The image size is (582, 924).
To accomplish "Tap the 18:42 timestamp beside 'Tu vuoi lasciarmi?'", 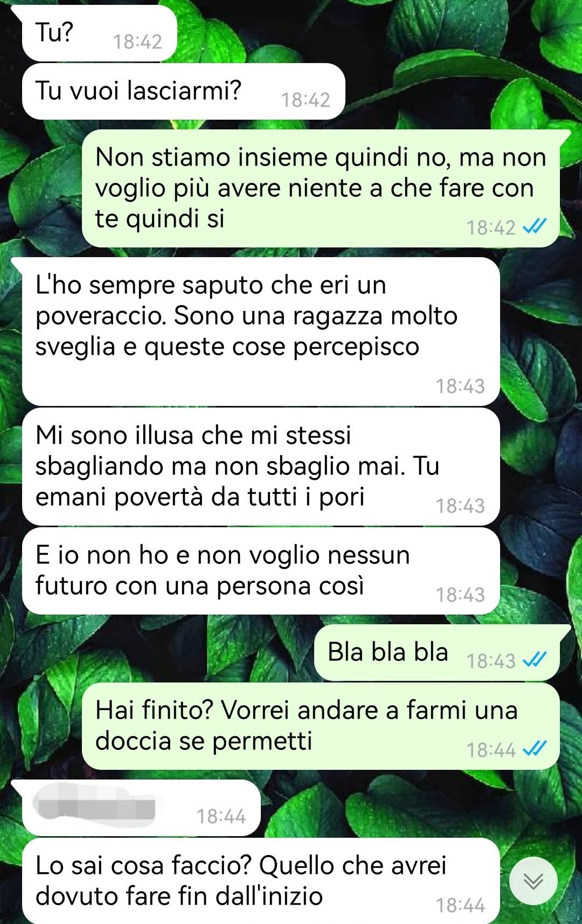I will pos(306,100).
